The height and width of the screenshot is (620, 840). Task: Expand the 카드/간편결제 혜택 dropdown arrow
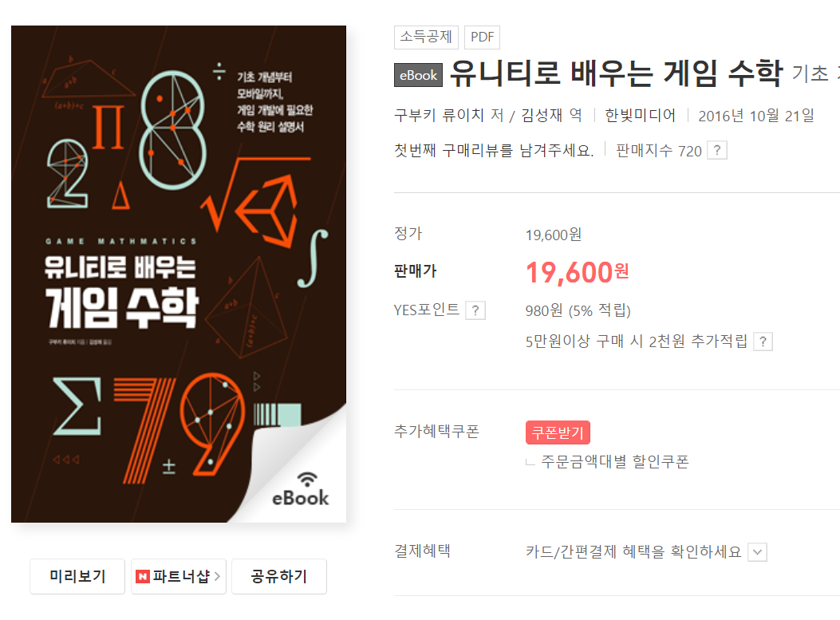pos(757,552)
